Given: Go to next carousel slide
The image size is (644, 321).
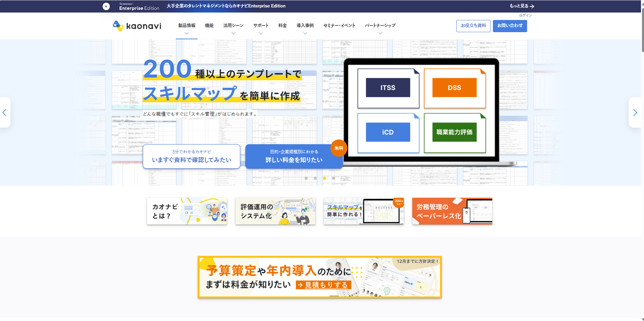Looking at the screenshot, I should 635,112.
